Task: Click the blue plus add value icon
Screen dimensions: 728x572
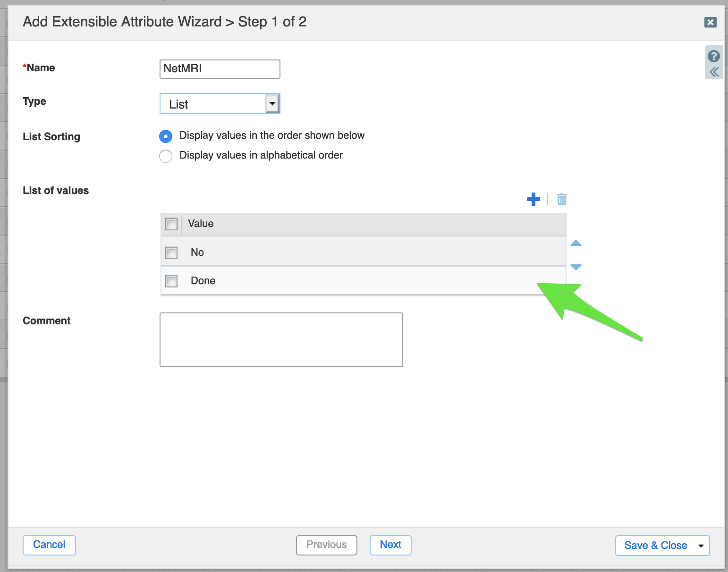Action: click(533, 199)
